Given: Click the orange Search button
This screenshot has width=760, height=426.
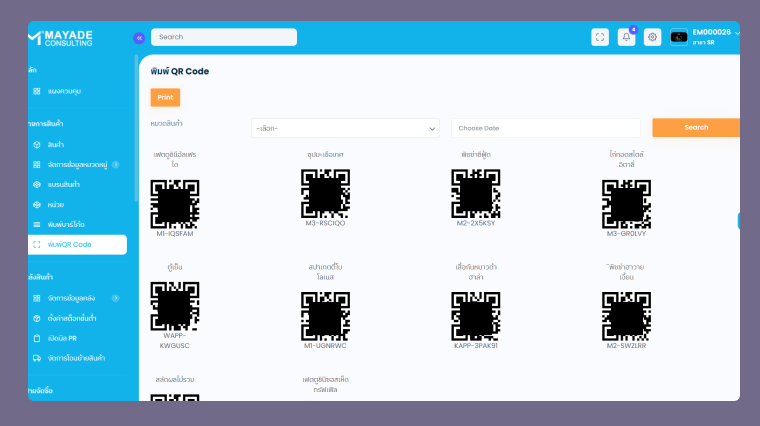Looking at the screenshot, I should [696, 127].
